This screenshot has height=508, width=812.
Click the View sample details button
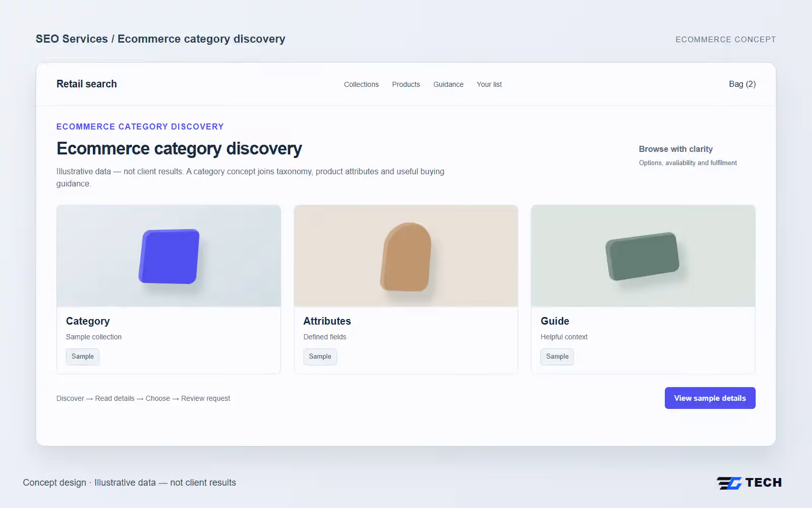[710, 398]
